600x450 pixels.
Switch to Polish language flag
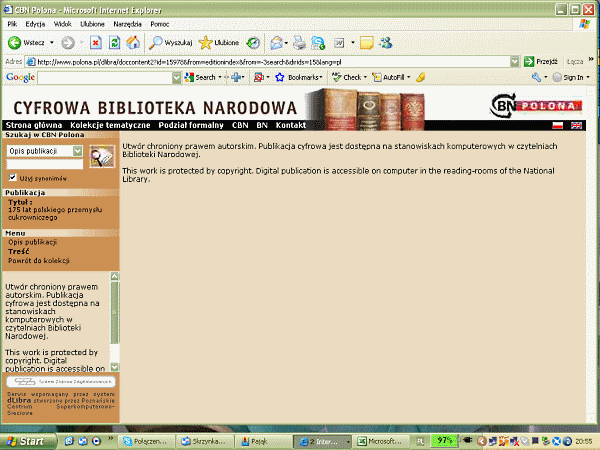point(558,125)
